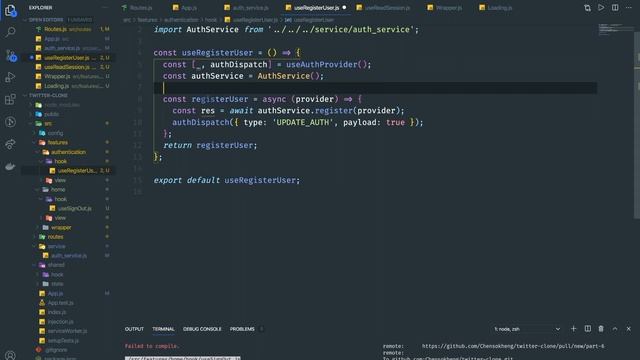Expand the config folder
This screenshot has width=640, height=360.
click(x=55, y=133)
